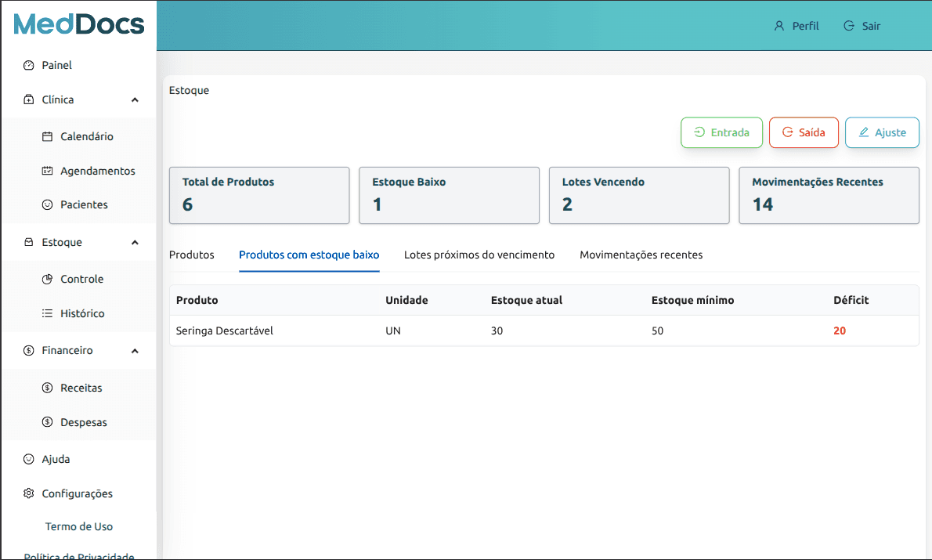Open Histórico via its list icon

pyautogui.click(x=47, y=313)
